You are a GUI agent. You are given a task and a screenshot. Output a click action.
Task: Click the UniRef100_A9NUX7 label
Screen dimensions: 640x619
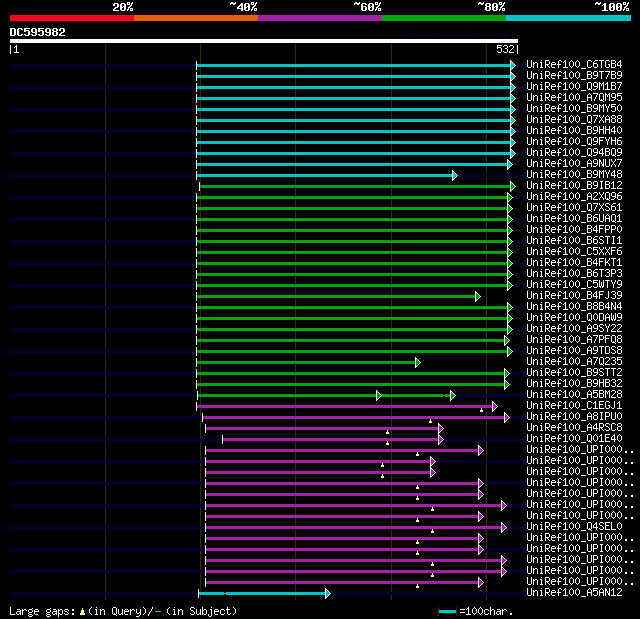574,164
